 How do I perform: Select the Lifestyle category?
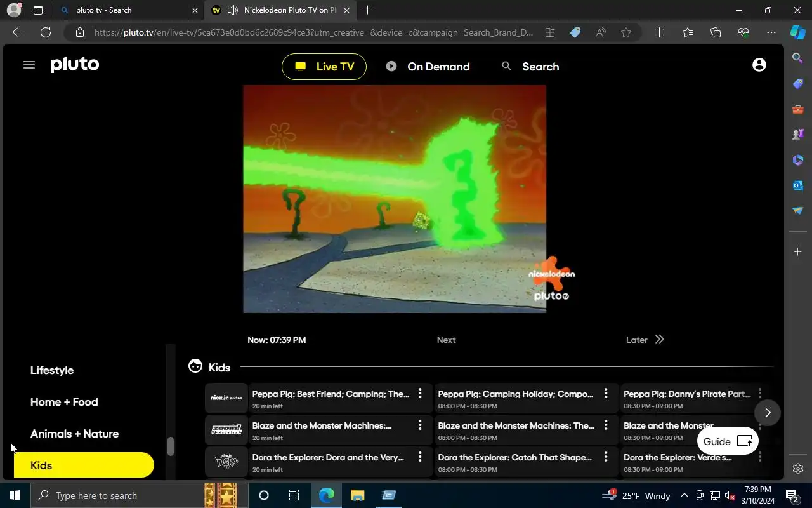52,370
